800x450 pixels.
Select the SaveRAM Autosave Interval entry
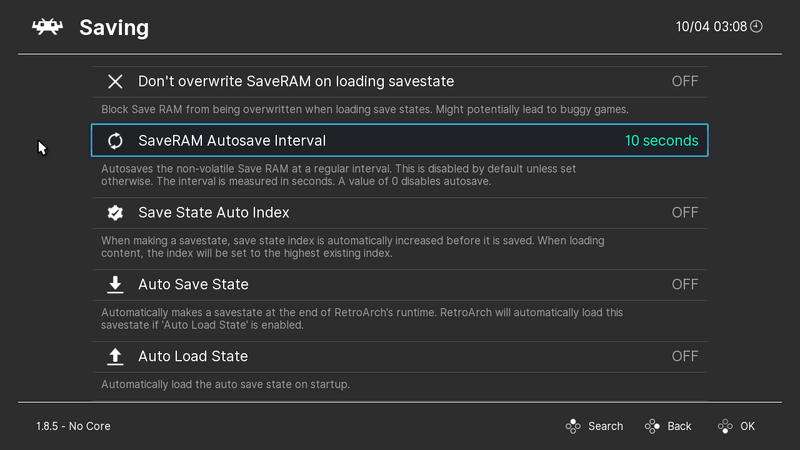click(x=232, y=141)
